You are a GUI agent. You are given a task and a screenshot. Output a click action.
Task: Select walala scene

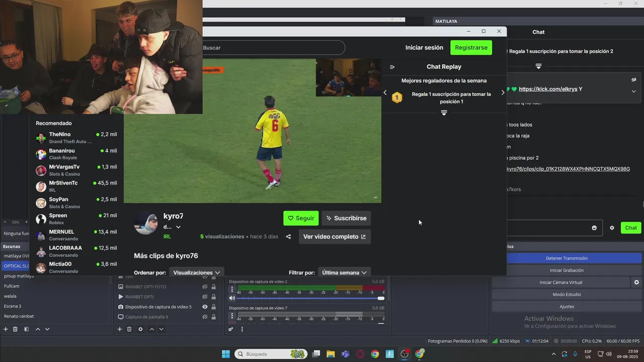(10, 296)
